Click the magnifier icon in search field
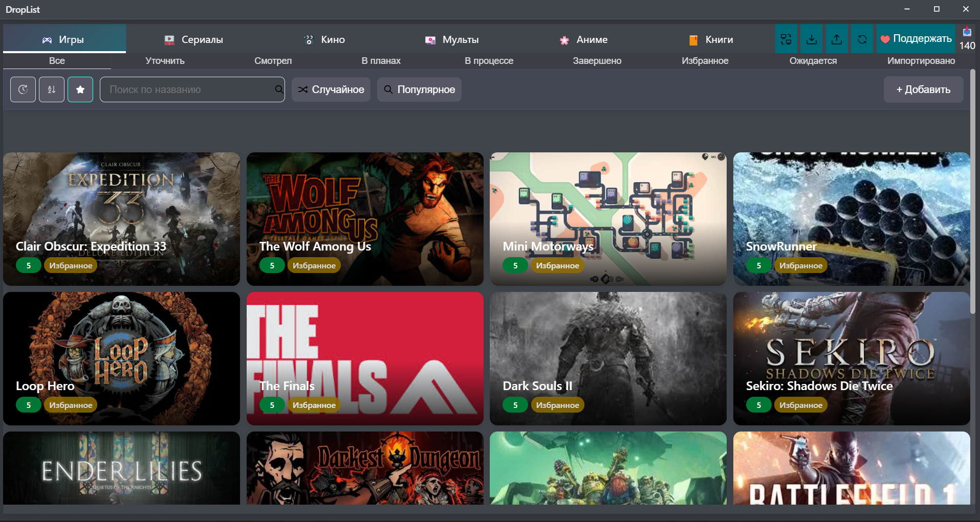This screenshot has width=980, height=522. point(279,89)
